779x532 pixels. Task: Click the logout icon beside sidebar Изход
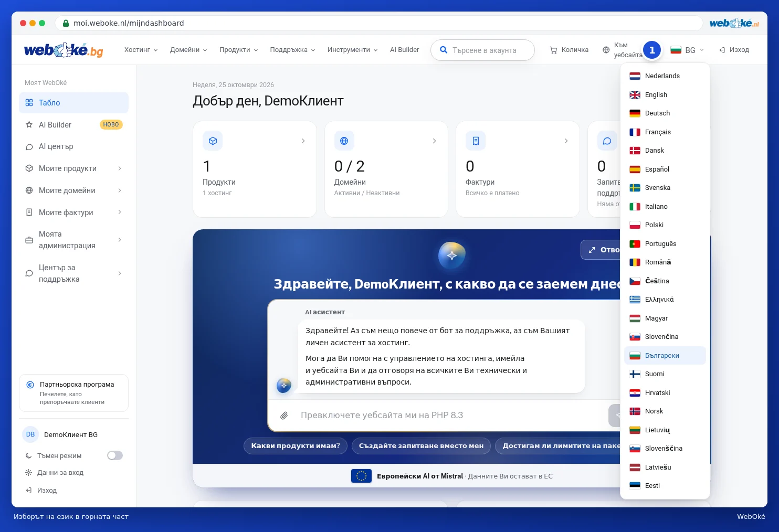(x=29, y=491)
